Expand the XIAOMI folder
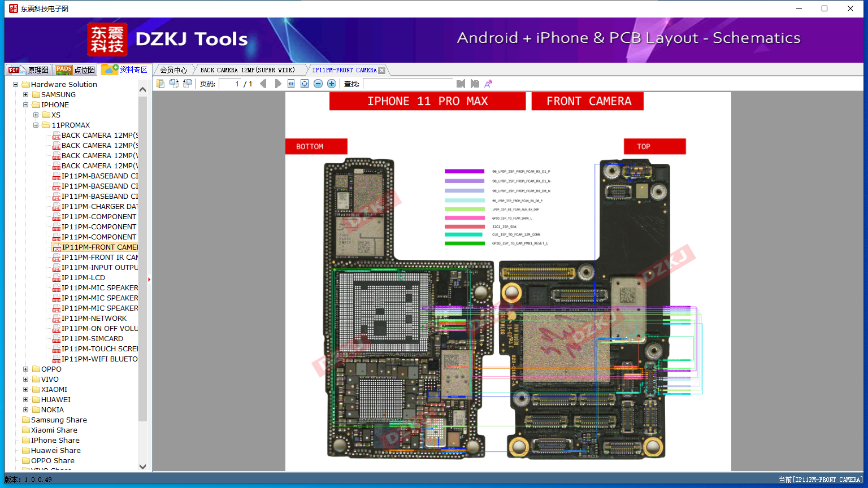 (25, 390)
